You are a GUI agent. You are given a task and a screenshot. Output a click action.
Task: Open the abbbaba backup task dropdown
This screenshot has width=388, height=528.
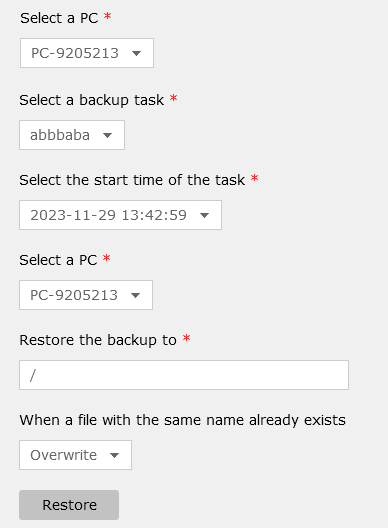coord(72,135)
